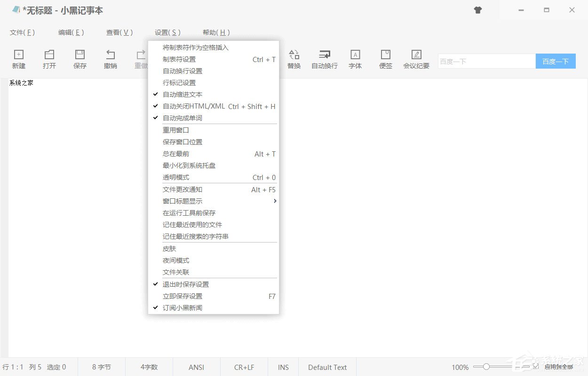Expand the 窗口标题显示 submenu

[183, 201]
